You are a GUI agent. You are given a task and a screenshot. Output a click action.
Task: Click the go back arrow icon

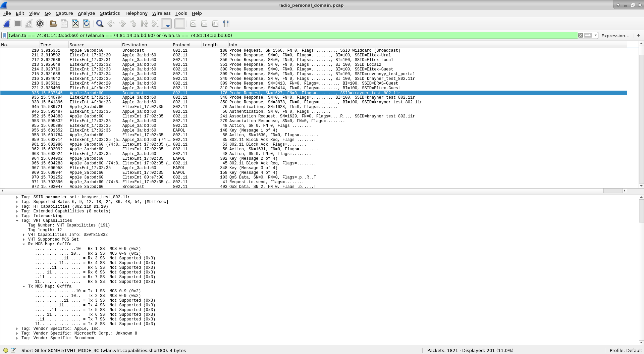click(111, 23)
